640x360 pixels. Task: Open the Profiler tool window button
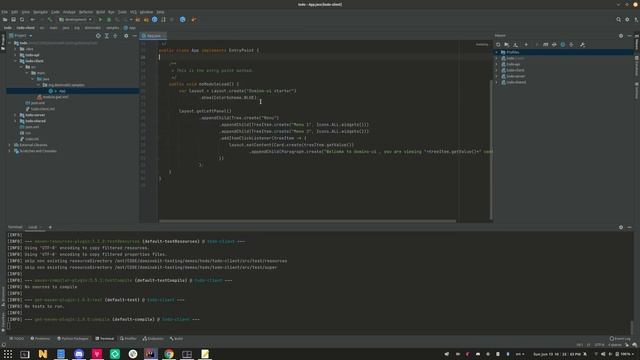129,339
